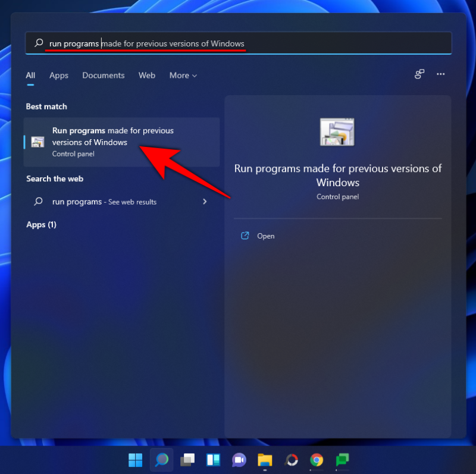Open the Windows Start button in taskbar
476x474 pixels.
(136, 460)
